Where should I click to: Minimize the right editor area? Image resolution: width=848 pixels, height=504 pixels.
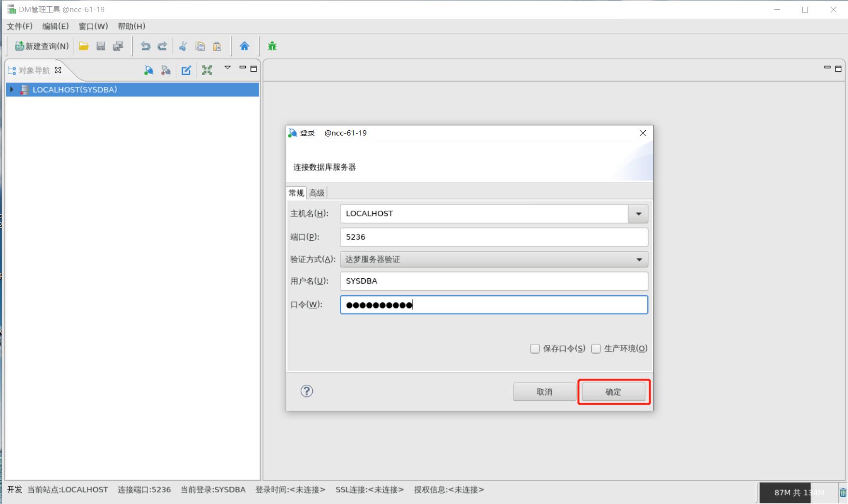(x=827, y=68)
